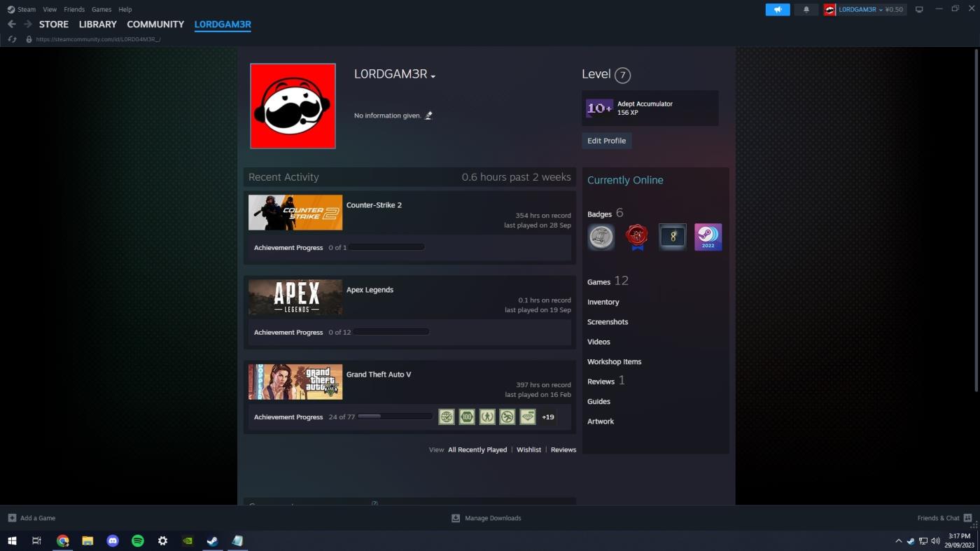Viewport: 980px width, 551px height.
Task: Open the View menu
Action: [50, 10]
